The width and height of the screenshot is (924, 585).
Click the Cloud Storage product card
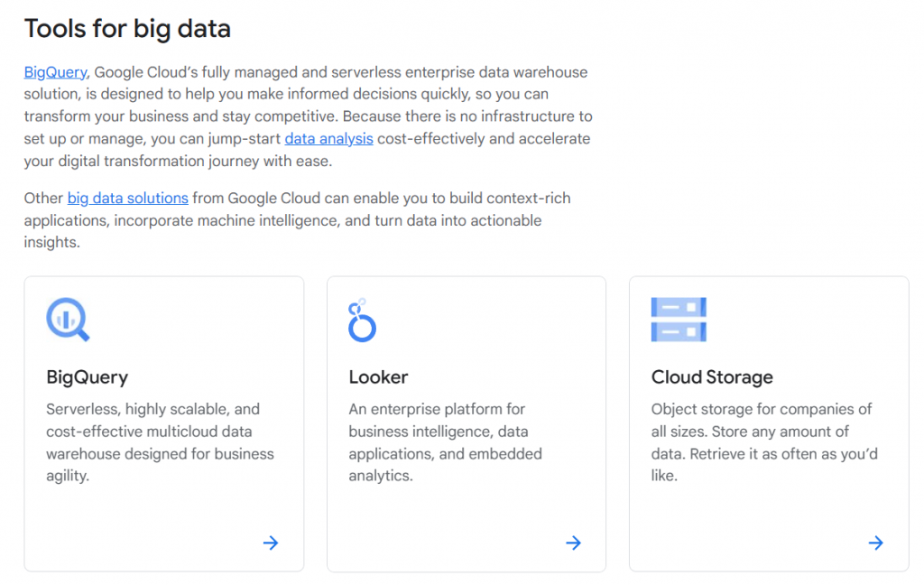click(768, 422)
